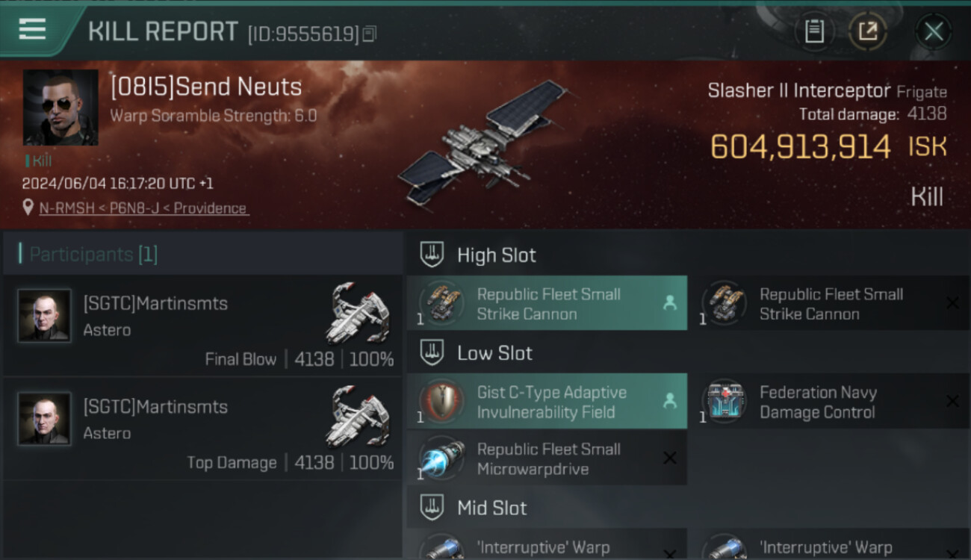
Task: Open the clipboard icon in header
Action: pyautogui.click(x=814, y=31)
